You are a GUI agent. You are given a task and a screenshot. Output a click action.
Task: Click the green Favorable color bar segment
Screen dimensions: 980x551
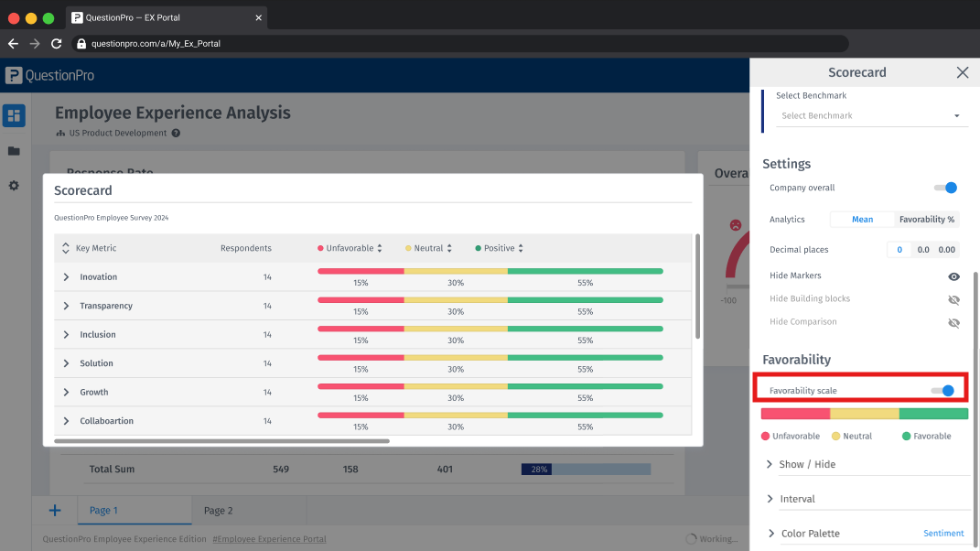932,414
